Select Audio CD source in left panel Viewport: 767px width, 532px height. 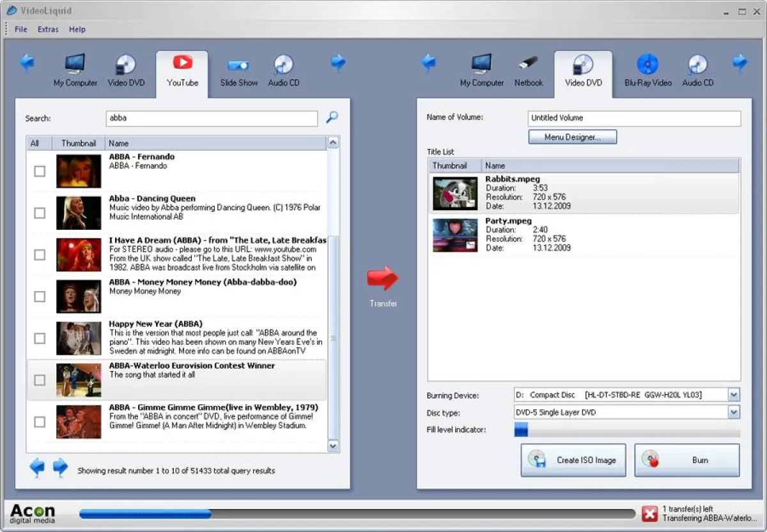click(x=283, y=70)
